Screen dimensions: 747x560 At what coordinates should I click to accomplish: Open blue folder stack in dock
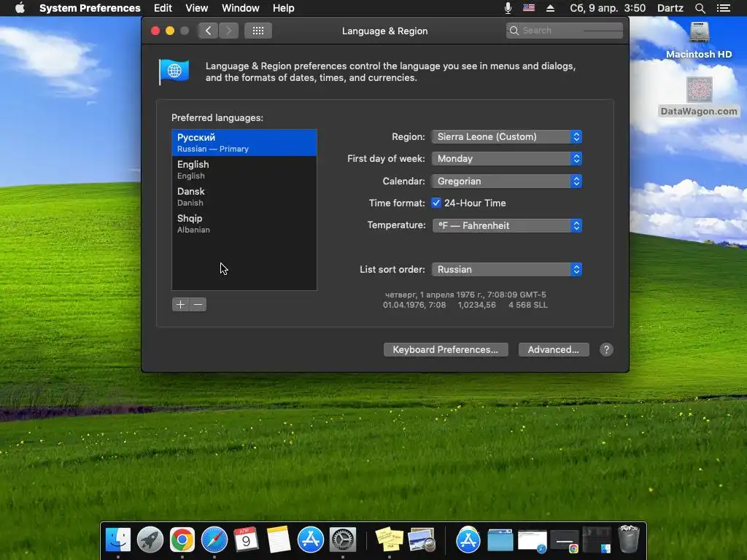(500, 540)
